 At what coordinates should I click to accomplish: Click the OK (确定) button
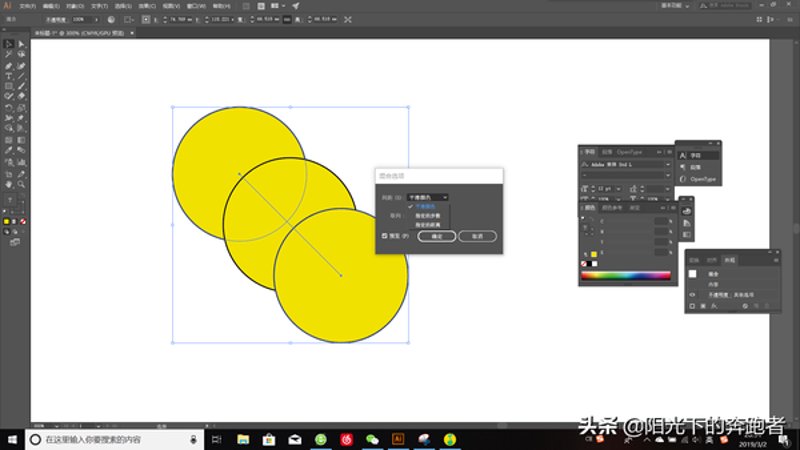(437, 236)
